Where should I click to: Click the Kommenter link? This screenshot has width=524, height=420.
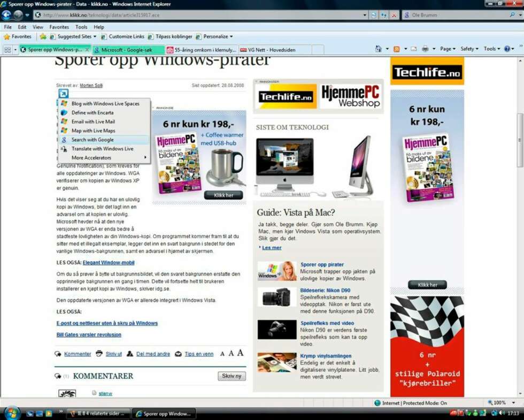tap(78, 354)
